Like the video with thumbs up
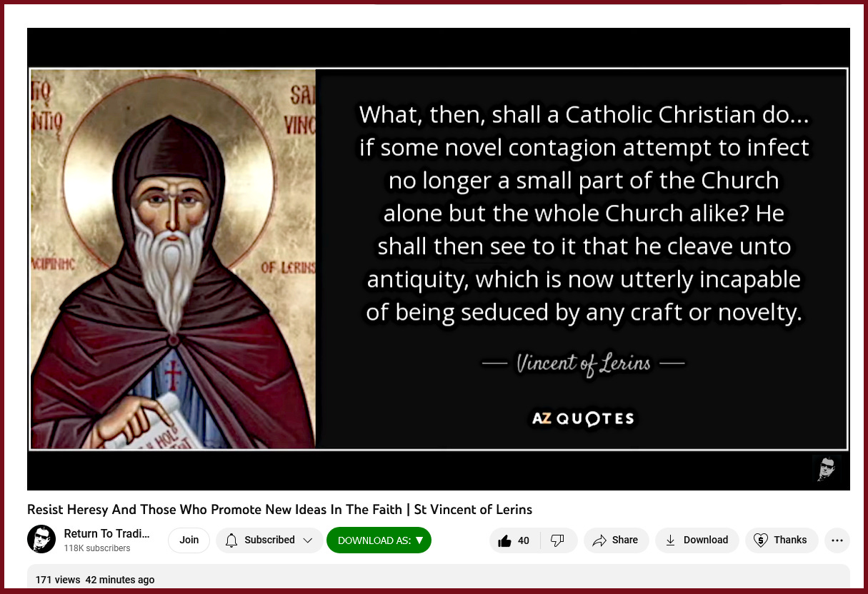 (514, 540)
